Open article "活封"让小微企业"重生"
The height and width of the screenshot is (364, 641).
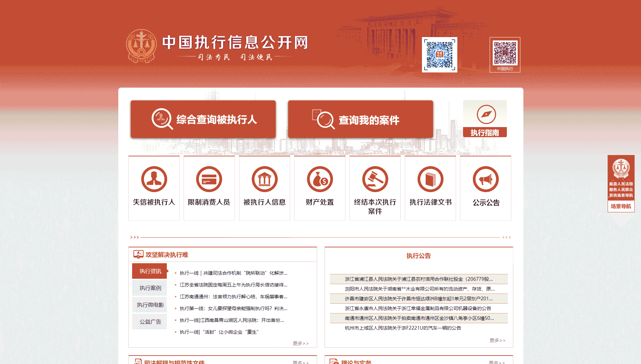(x=219, y=332)
